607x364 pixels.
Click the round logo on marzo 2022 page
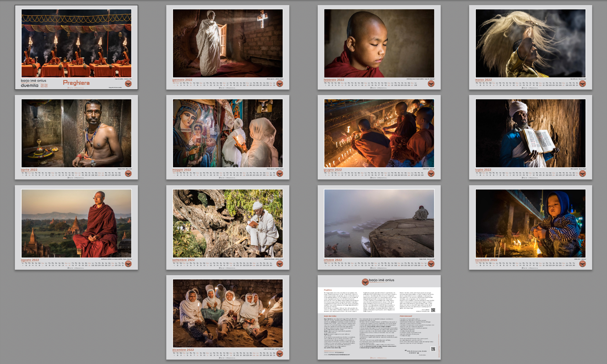click(582, 83)
